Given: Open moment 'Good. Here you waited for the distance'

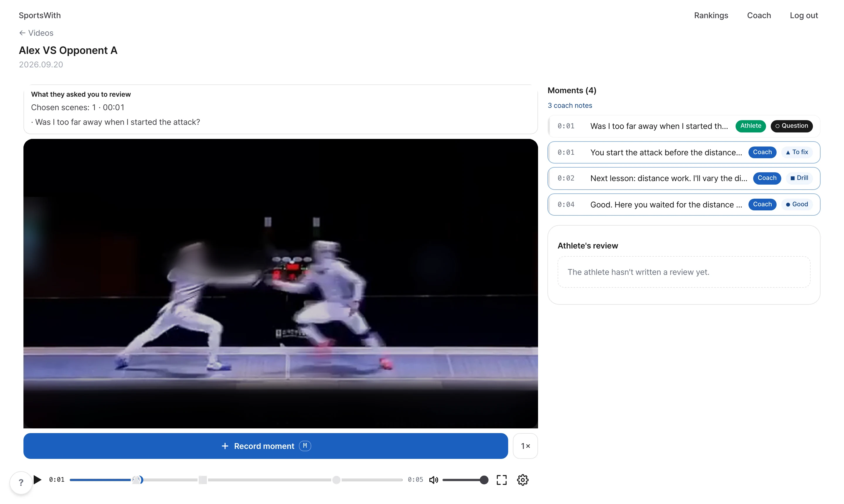Looking at the screenshot, I should [684, 205].
